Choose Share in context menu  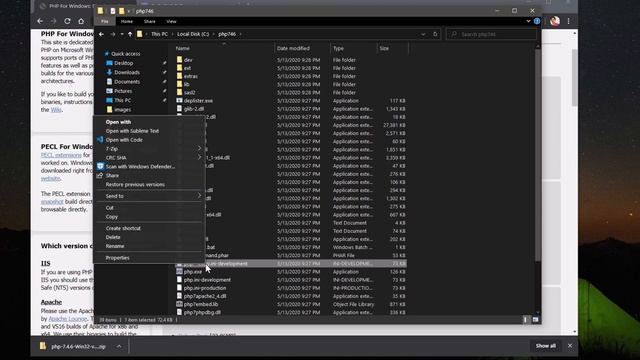click(x=112, y=176)
